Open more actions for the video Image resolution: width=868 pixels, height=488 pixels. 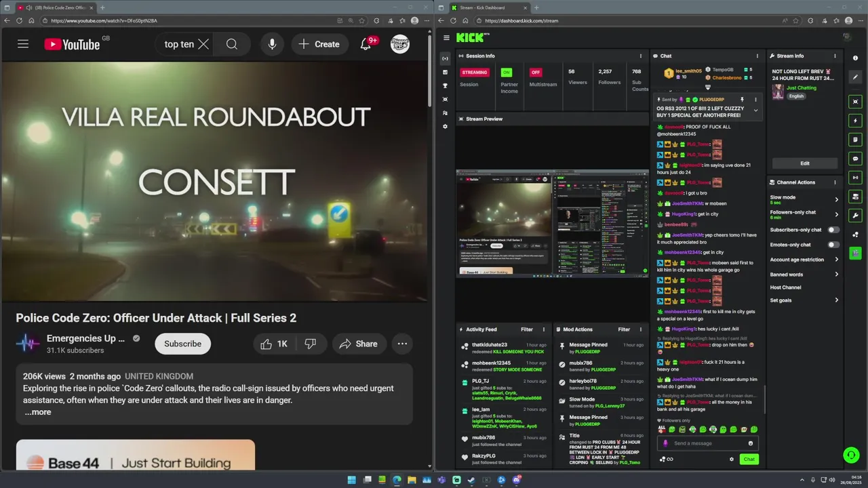[402, 344]
